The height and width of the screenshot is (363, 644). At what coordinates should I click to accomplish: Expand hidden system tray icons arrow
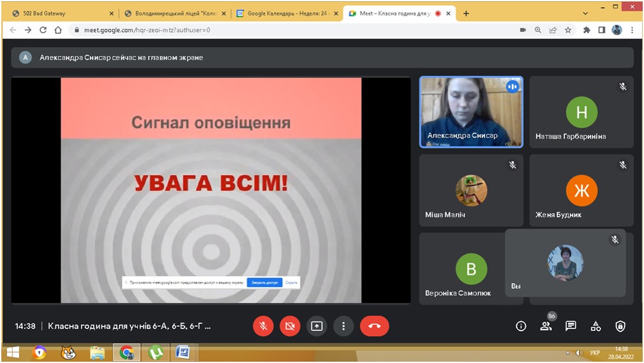(x=567, y=353)
